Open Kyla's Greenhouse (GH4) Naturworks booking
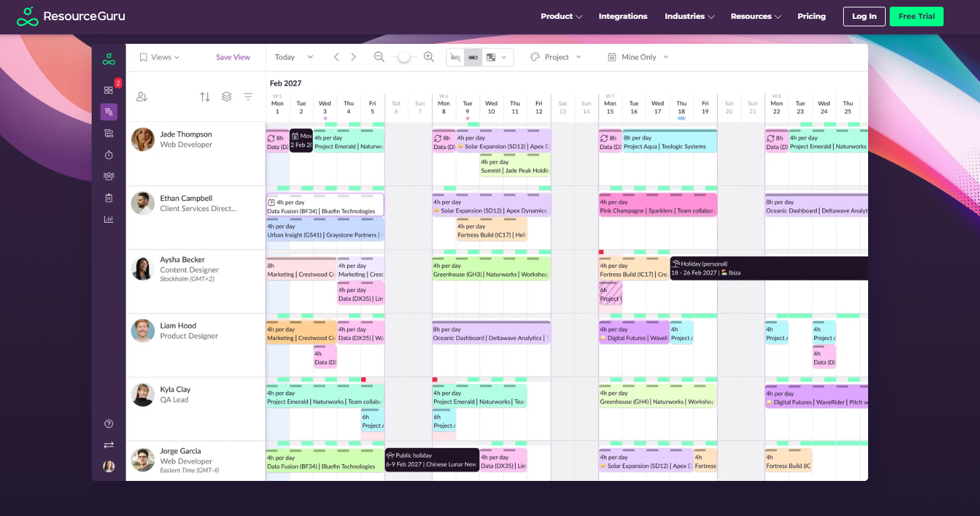The width and height of the screenshot is (980, 516). [658, 396]
